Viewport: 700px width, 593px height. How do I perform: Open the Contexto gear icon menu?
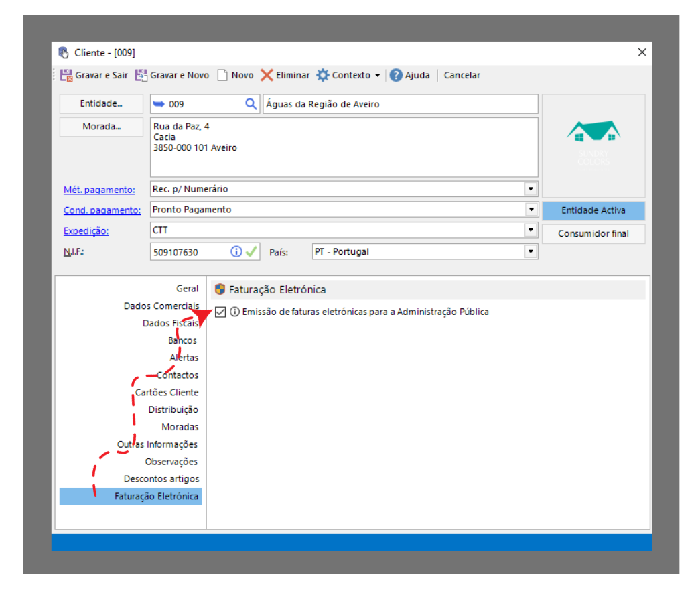point(323,76)
